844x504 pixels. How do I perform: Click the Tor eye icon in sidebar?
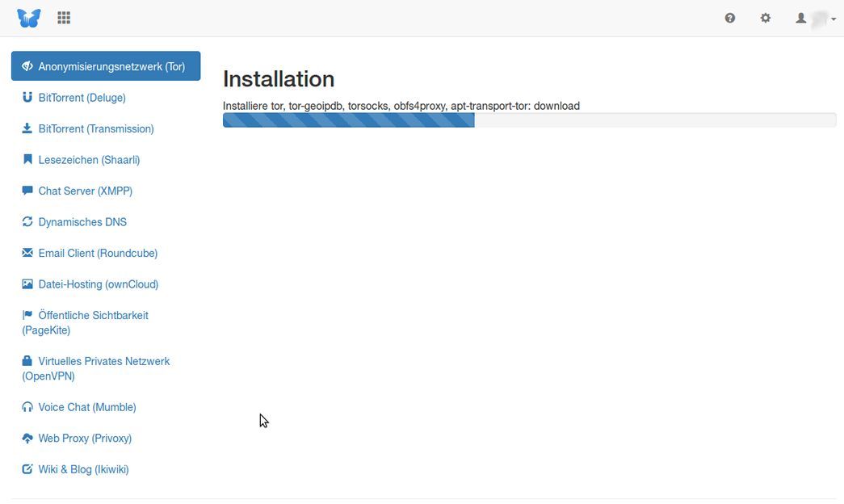point(27,66)
